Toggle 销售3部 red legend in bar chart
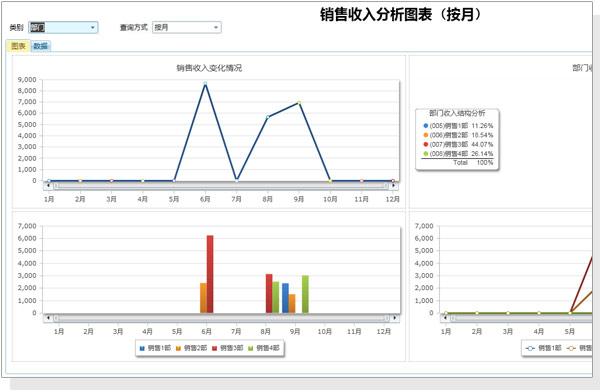The height and width of the screenshot is (392, 601). pos(228,348)
